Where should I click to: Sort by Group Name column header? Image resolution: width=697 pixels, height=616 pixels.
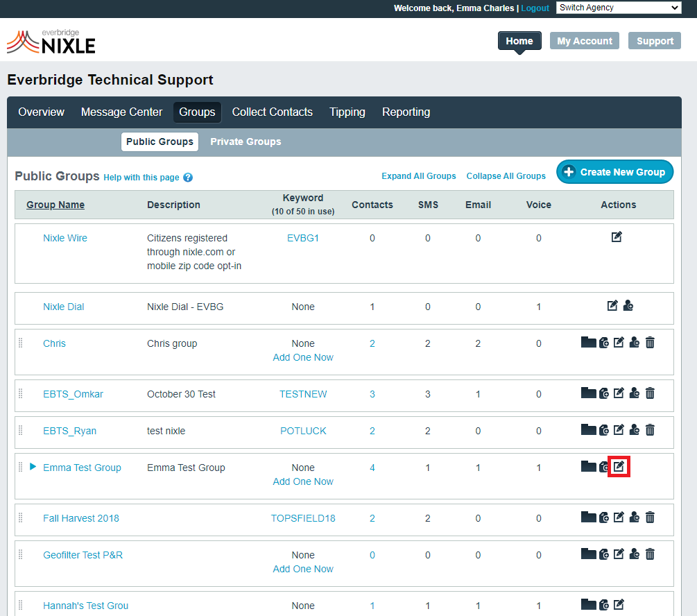tap(55, 205)
